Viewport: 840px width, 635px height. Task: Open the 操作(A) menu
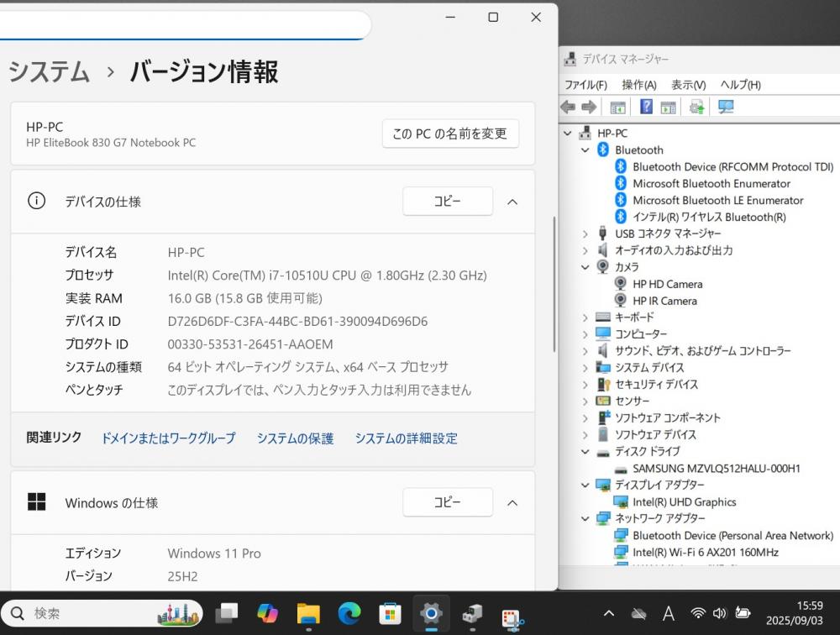coord(639,85)
